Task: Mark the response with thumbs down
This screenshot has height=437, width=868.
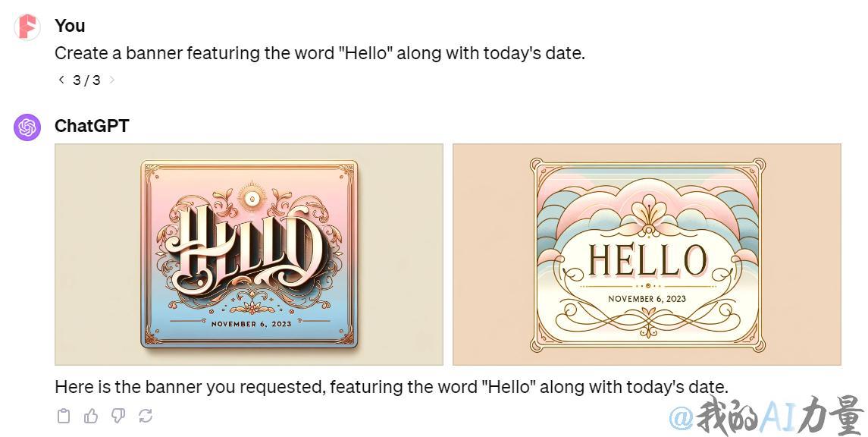Action: [118, 416]
